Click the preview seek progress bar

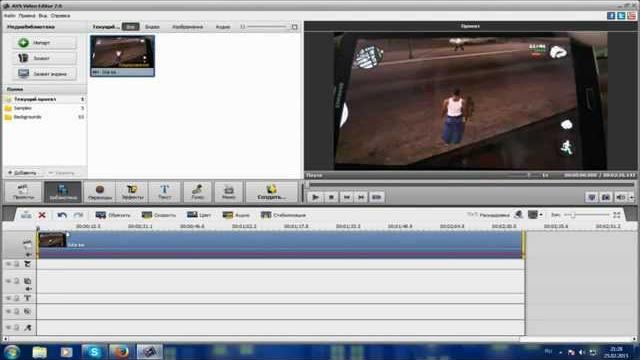pyautogui.click(x=471, y=185)
